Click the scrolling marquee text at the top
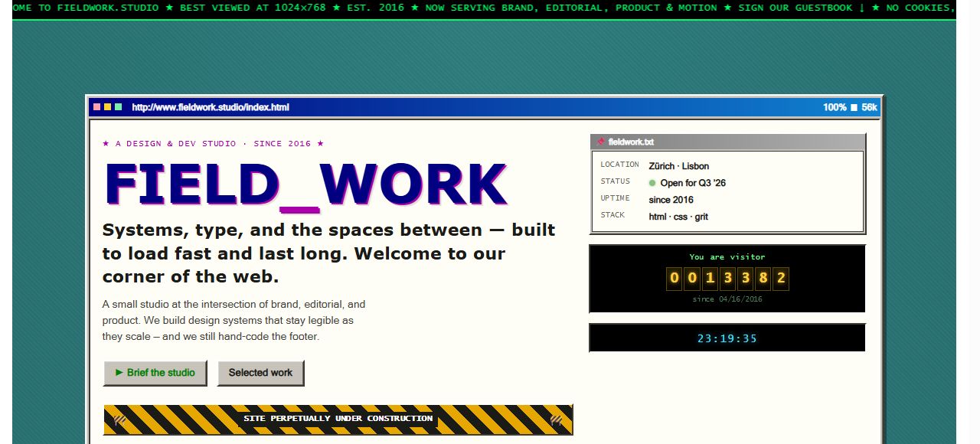Screen dimensions: 980x444 [484, 8]
